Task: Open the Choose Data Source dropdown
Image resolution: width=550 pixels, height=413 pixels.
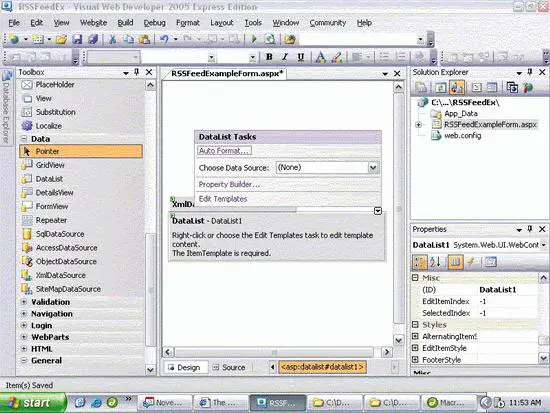Action: [373, 168]
